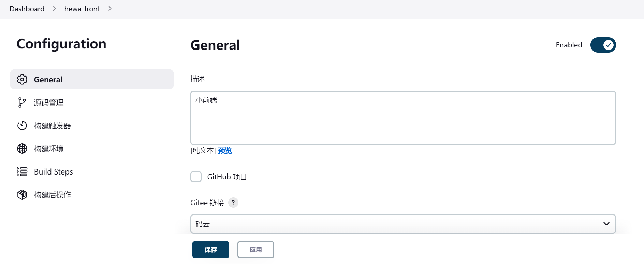Image resolution: width=644 pixels, height=264 pixels.
Task: Click the 构建触发器 clock icon
Action: 22,126
